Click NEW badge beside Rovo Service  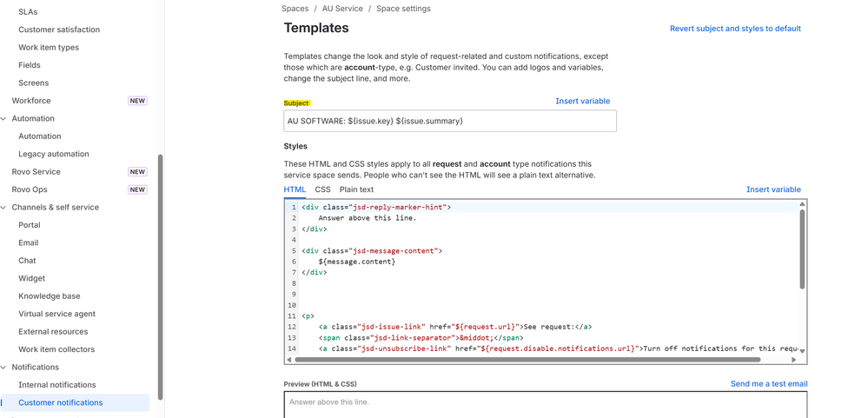click(x=137, y=171)
